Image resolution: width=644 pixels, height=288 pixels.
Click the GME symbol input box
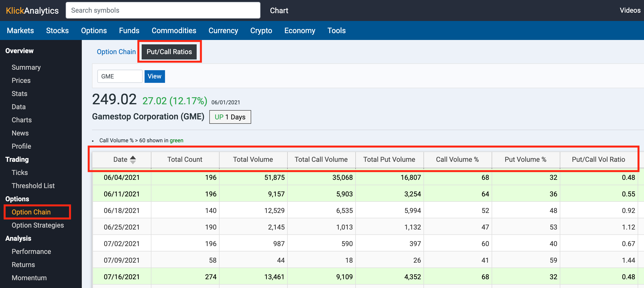[120, 76]
